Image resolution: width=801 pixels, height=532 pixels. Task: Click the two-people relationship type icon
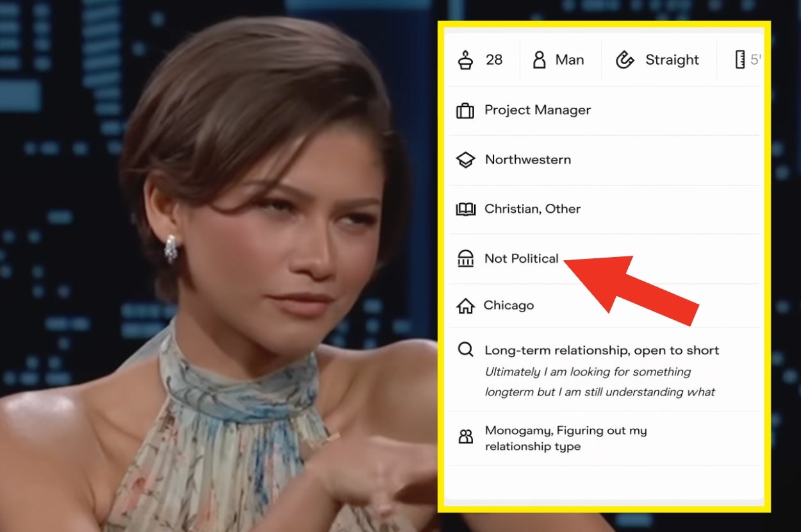point(466,437)
